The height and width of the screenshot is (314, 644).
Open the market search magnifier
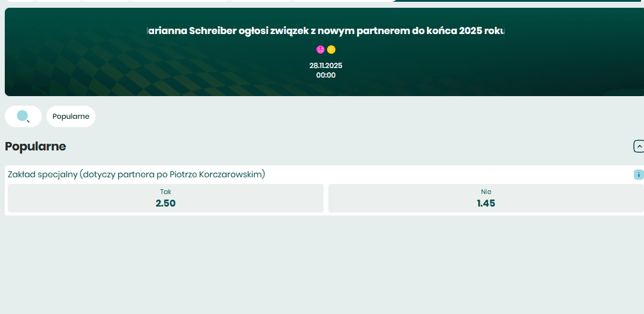point(23,116)
